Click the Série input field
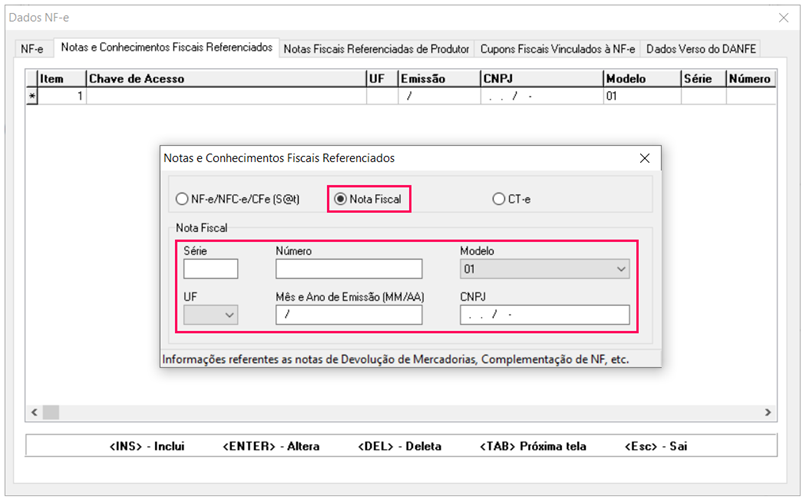Image resolution: width=806 pixels, height=503 pixels. [x=211, y=269]
